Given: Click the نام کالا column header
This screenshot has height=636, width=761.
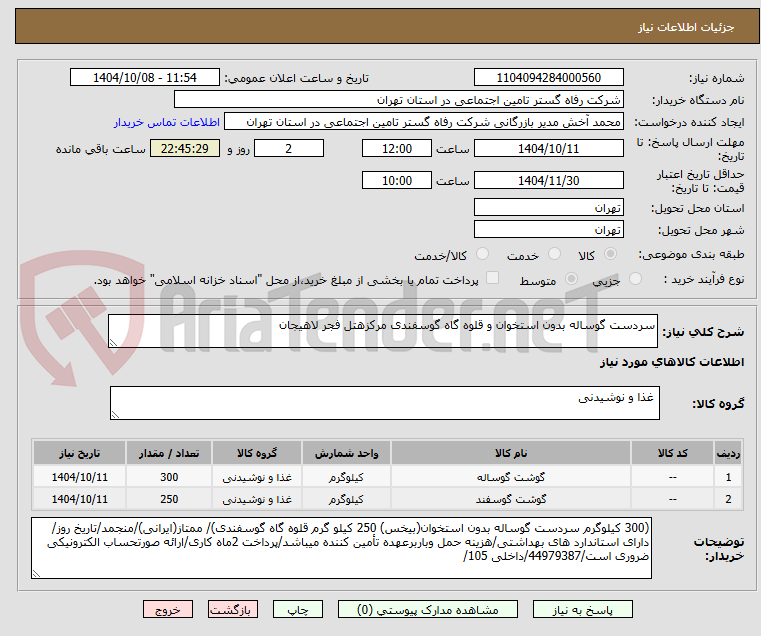Looking at the screenshot, I should tap(511, 453).
